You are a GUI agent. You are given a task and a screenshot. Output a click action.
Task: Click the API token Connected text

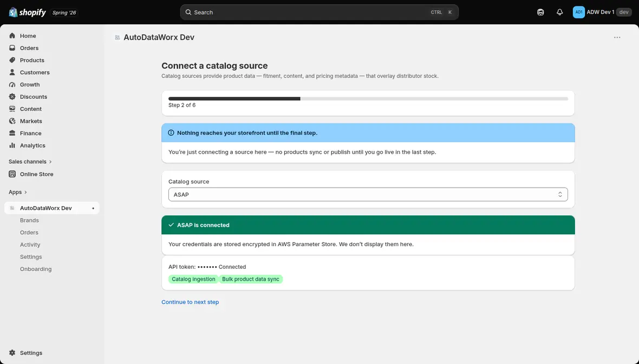[207, 267]
